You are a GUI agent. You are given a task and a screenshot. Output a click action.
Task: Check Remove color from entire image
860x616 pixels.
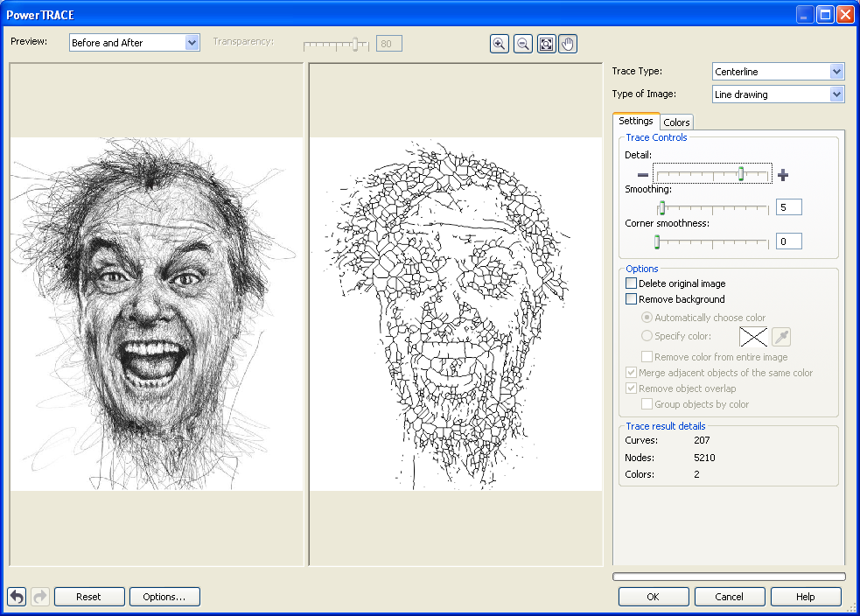tap(647, 357)
